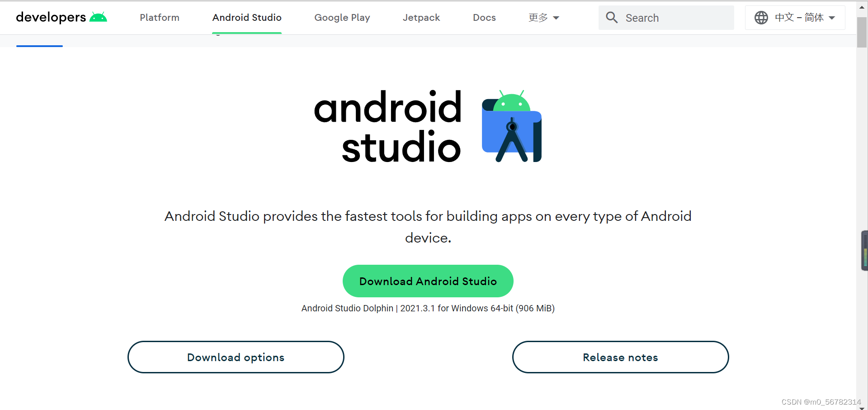Click the developers Android logo
This screenshot has width=868, height=410.
point(98,17)
